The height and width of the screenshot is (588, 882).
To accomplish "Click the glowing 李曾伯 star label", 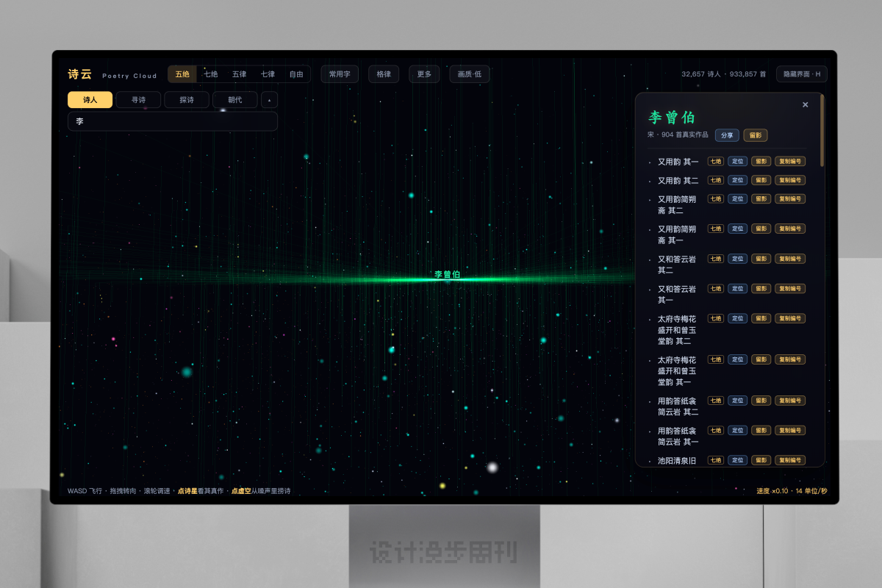I will click(x=447, y=274).
